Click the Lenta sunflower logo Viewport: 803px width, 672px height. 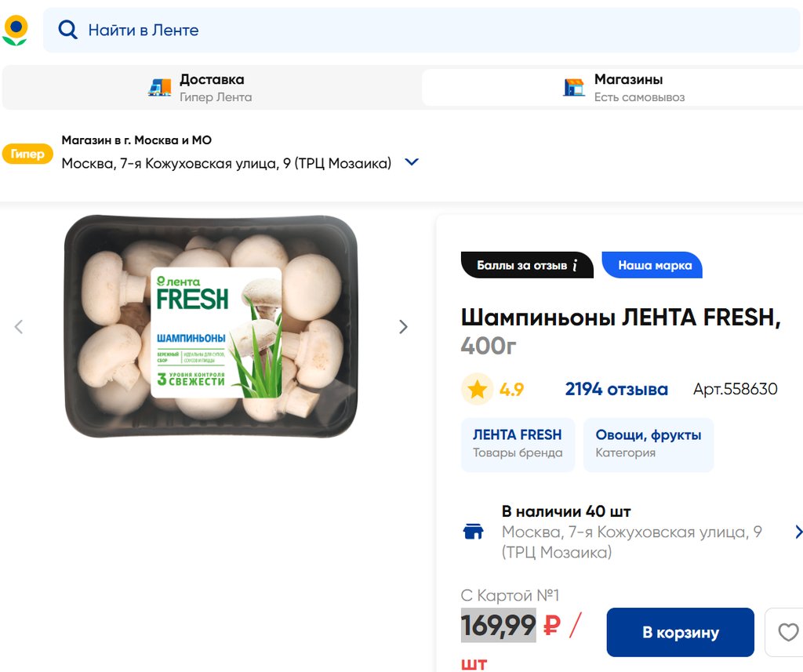tap(15, 31)
